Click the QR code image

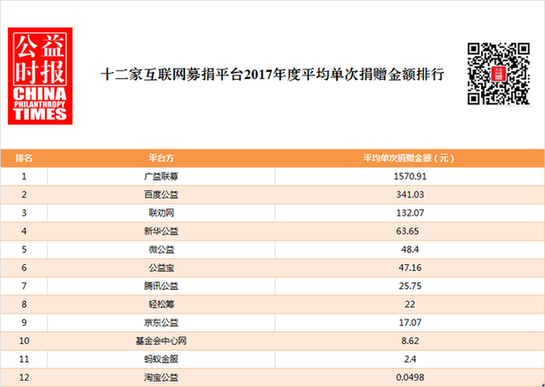pyautogui.click(x=498, y=73)
